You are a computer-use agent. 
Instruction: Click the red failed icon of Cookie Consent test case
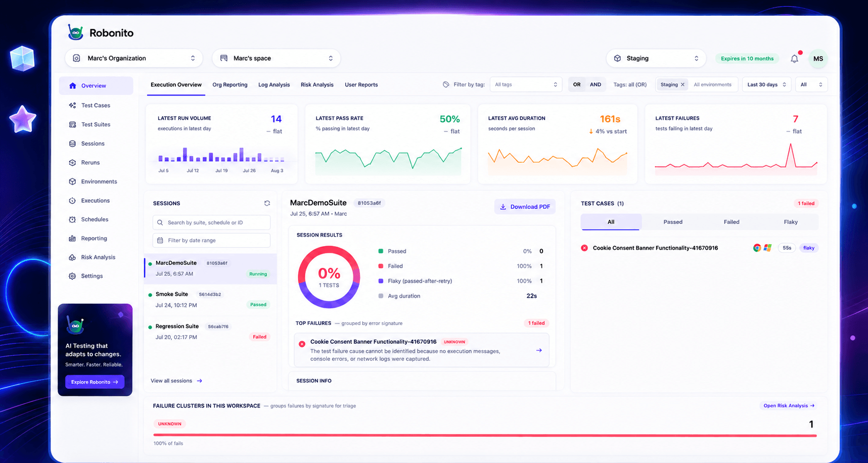pos(584,248)
